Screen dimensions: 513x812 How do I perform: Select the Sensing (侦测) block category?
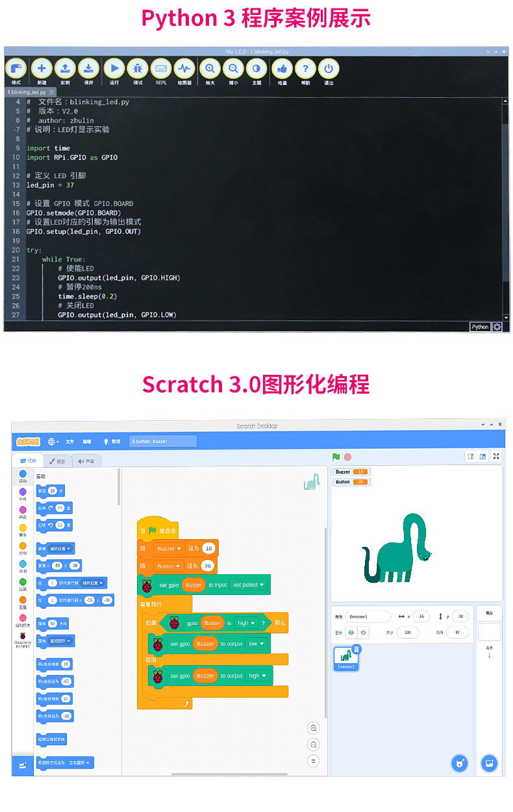[x=23, y=566]
